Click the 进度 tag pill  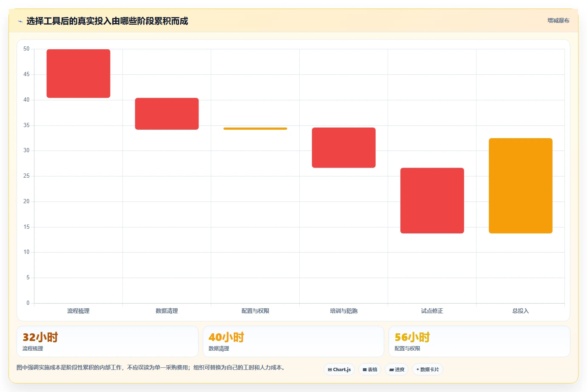coord(397,369)
